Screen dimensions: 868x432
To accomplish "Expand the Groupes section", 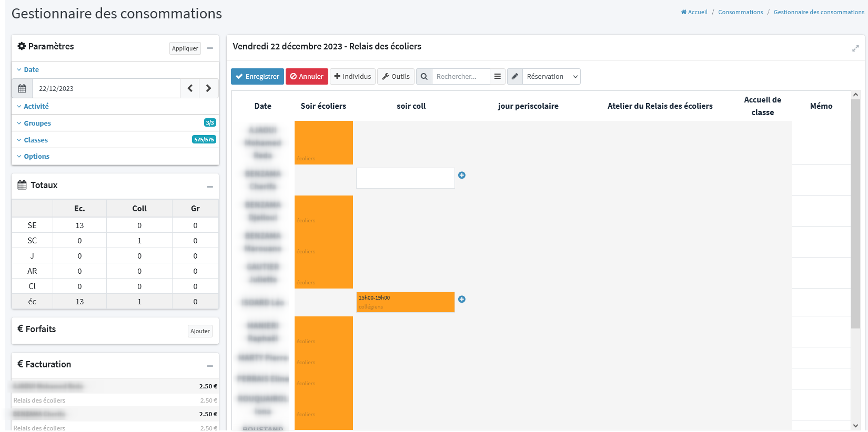I will [37, 124].
